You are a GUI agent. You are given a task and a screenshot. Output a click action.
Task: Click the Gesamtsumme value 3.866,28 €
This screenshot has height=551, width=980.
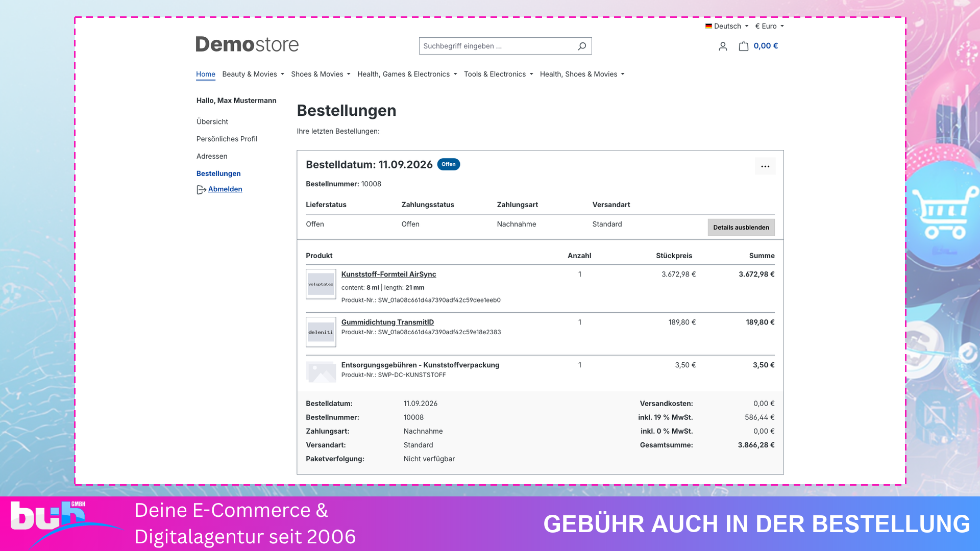[756, 445]
